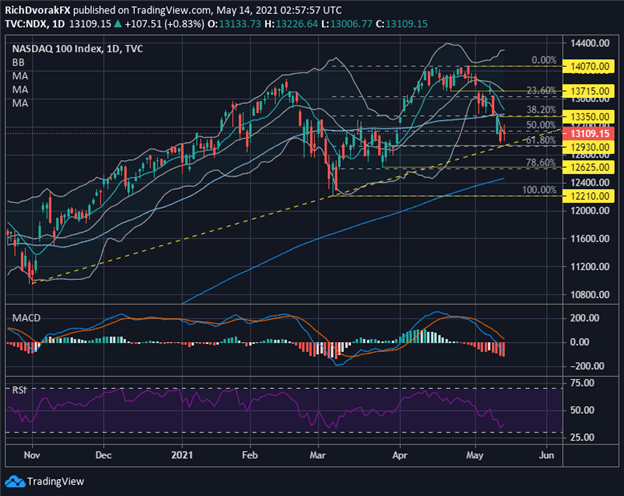Click the 10800.00 price axis value
624x496 pixels.
(590, 295)
